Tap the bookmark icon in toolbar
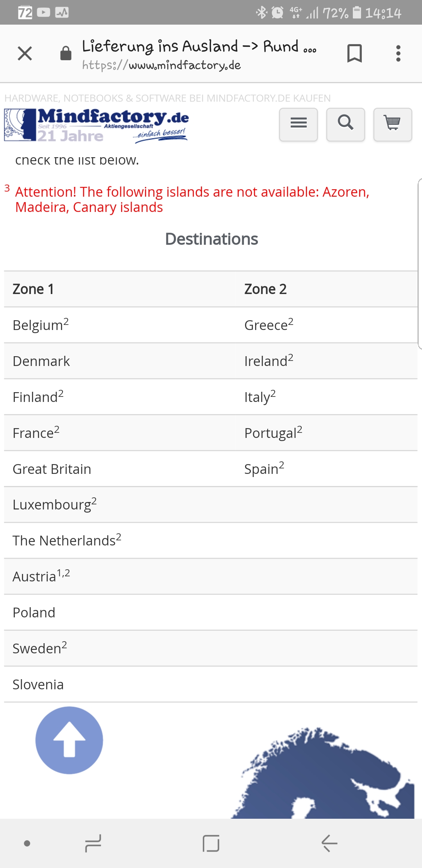 (x=354, y=54)
